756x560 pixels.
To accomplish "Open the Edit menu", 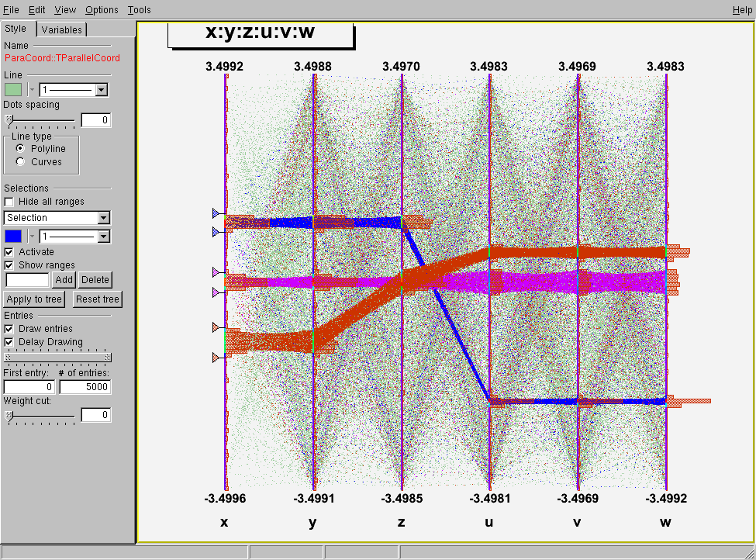I will coord(36,9).
